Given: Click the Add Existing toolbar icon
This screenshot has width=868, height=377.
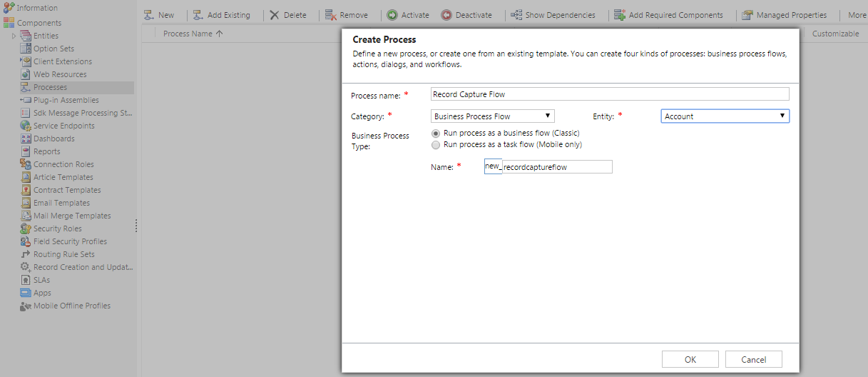Looking at the screenshot, I should 198,15.
